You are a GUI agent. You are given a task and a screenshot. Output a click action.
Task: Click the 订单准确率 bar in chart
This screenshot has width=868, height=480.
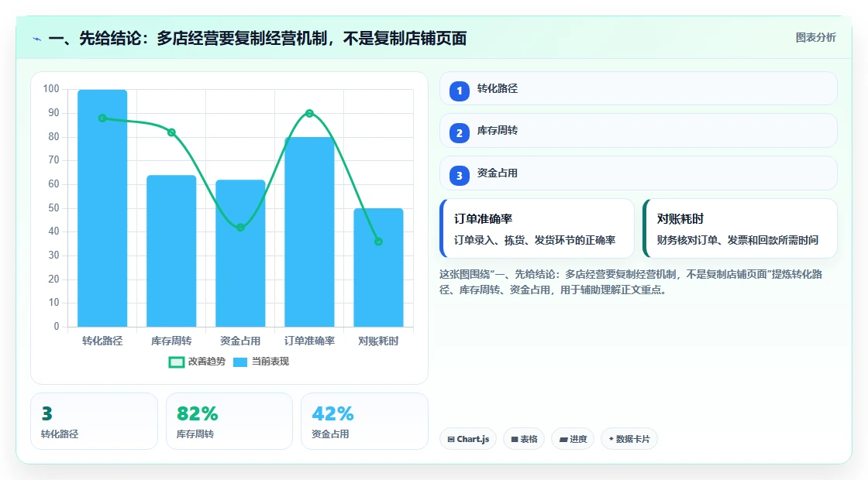(x=309, y=231)
